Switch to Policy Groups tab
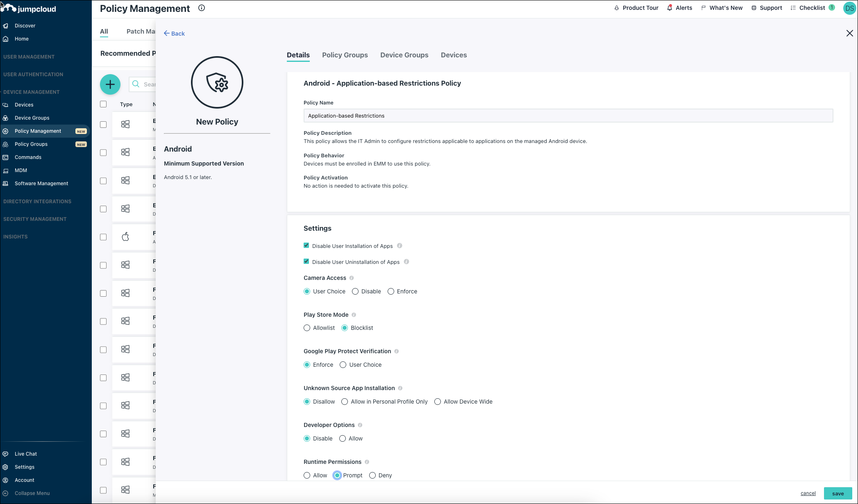Image resolution: width=858 pixels, height=504 pixels. (x=345, y=55)
